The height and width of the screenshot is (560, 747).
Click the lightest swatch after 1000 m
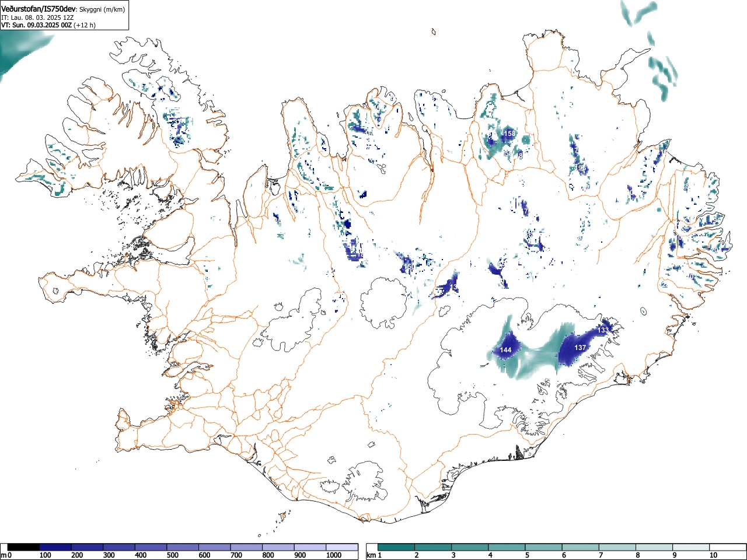tap(341, 547)
